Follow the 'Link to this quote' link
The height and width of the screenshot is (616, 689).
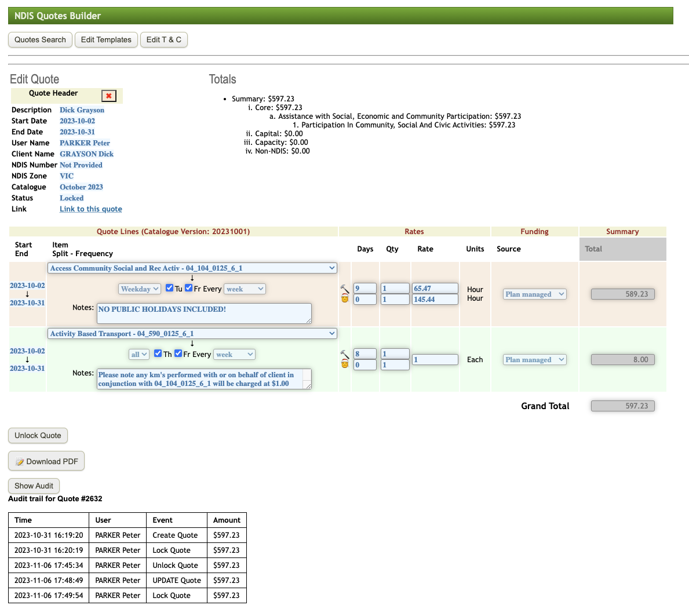tap(91, 209)
